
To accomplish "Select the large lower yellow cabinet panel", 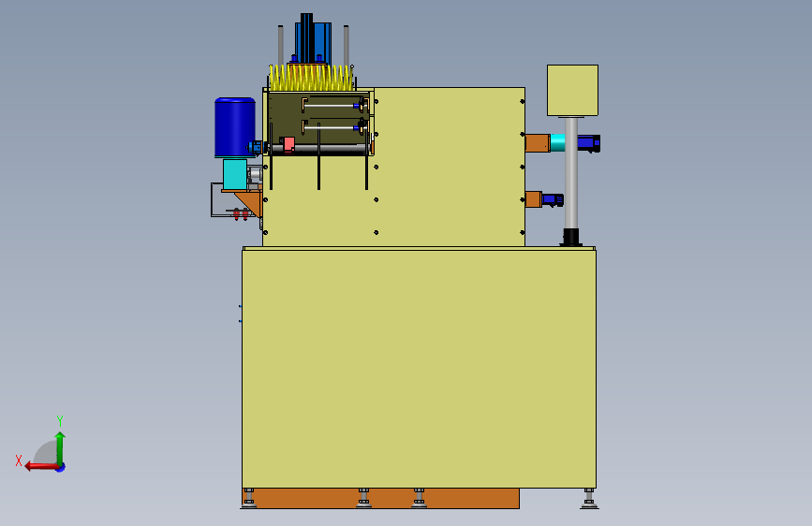I will click(419, 369).
